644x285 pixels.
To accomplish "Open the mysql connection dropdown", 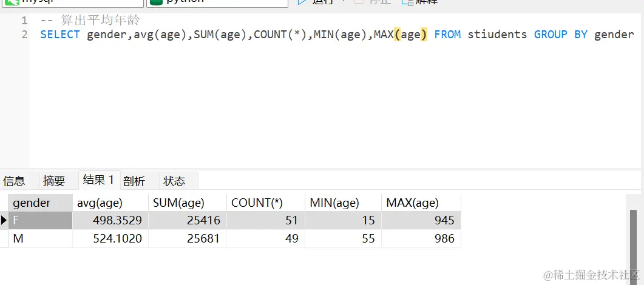I will (x=73, y=2).
